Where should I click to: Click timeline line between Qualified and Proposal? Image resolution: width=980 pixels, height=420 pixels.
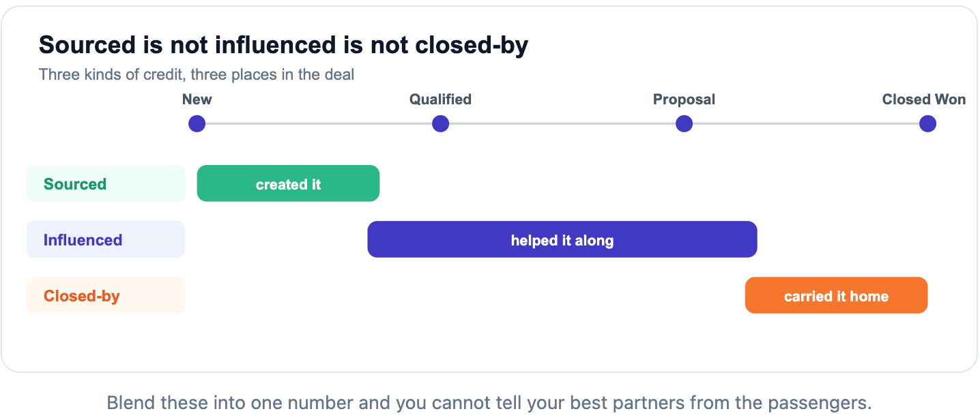point(562,124)
